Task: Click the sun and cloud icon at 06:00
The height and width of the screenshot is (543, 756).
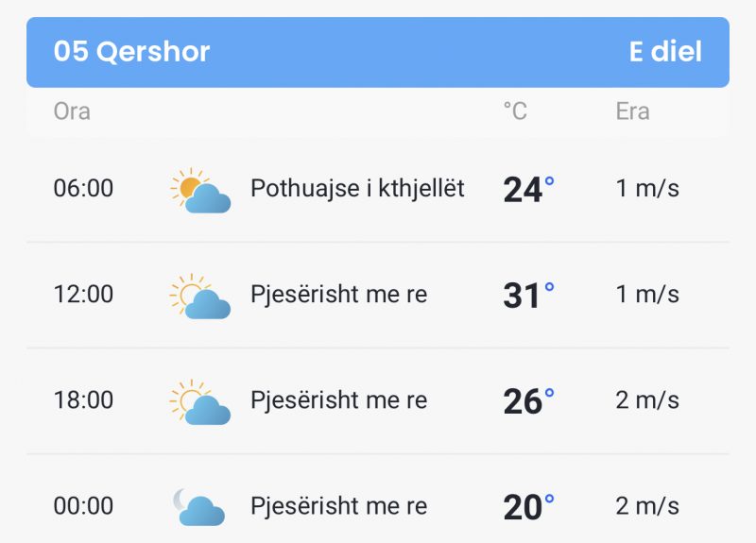Action: pyautogui.click(x=200, y=190)
